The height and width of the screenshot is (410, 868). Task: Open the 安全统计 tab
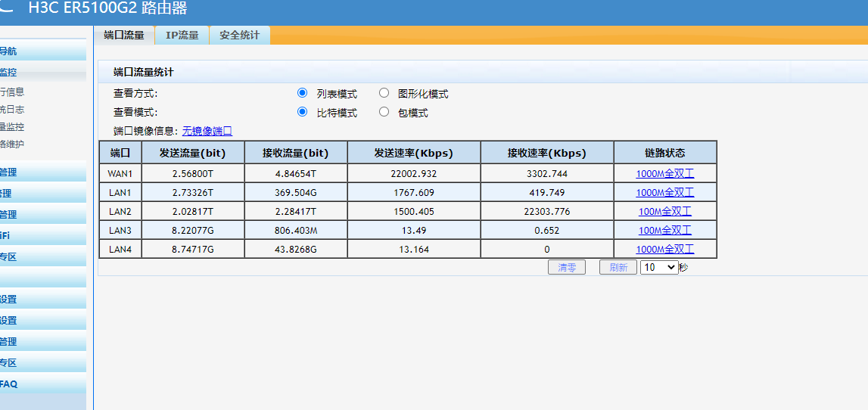(x=239, y=36)
